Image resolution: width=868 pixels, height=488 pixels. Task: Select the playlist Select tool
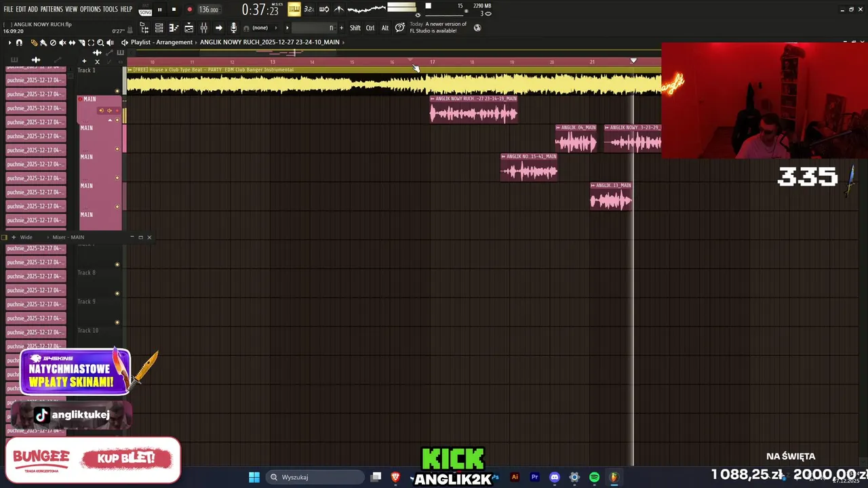click(x=91, y=43)
